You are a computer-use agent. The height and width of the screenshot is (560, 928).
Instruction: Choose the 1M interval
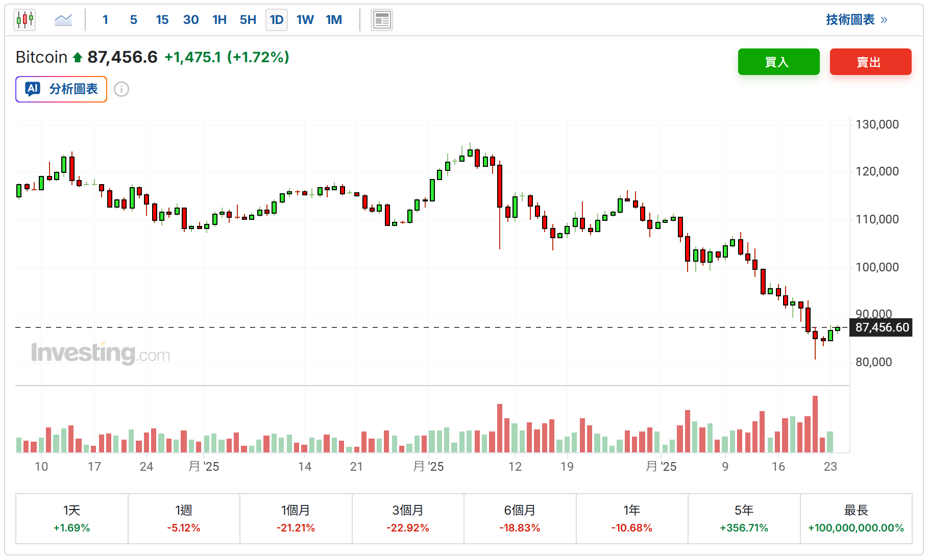[x=334, y=20]
